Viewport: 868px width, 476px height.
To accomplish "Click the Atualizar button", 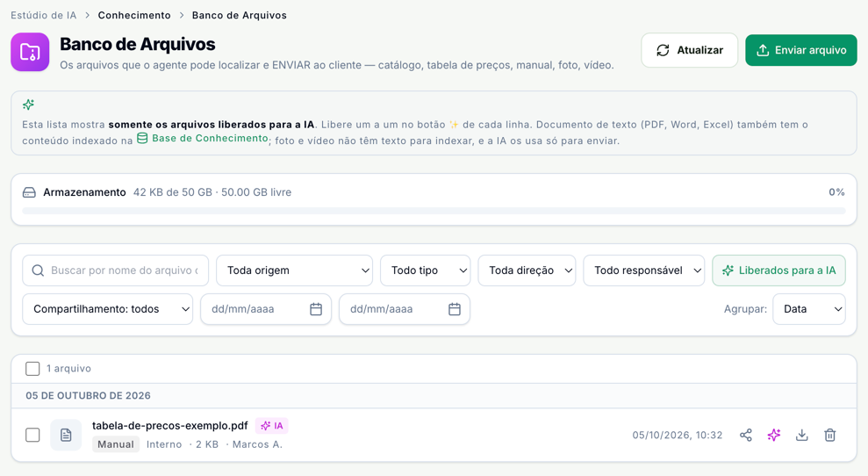I will [690, 50].
